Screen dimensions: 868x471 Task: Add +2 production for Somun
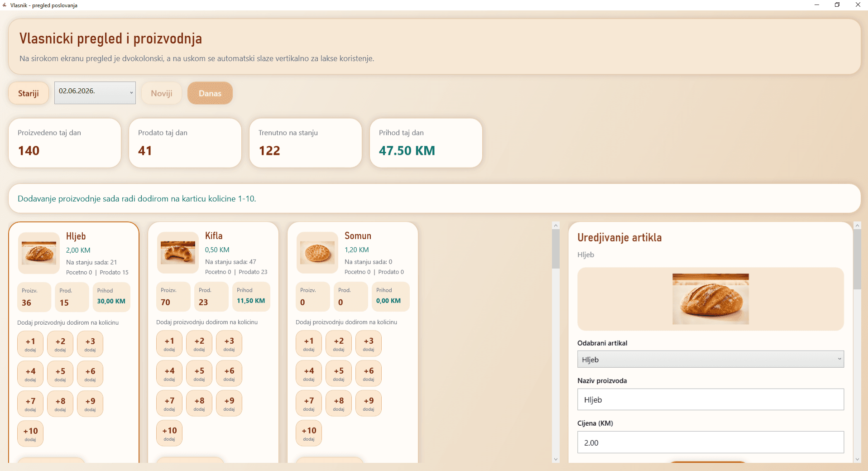pos(339,344)
